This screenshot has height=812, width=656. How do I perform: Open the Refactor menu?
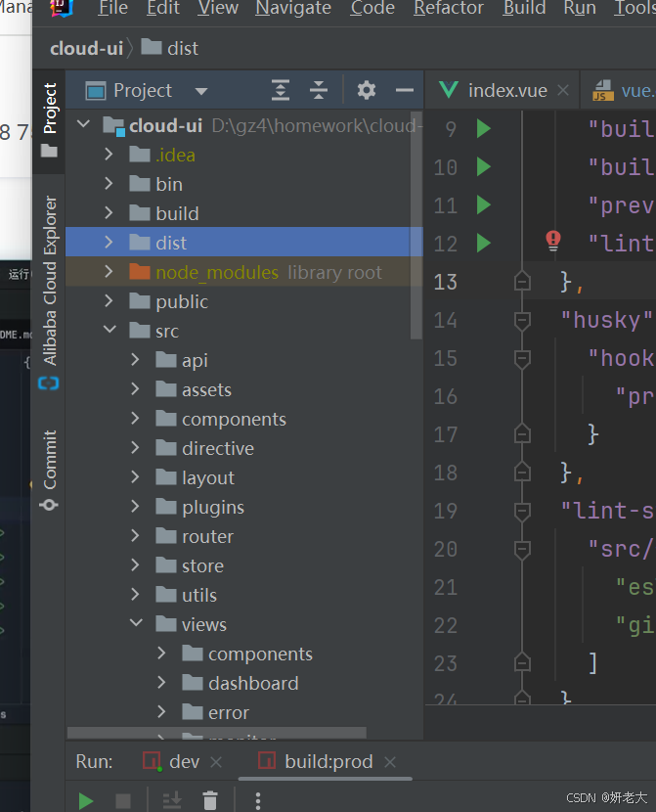[449, 8]
